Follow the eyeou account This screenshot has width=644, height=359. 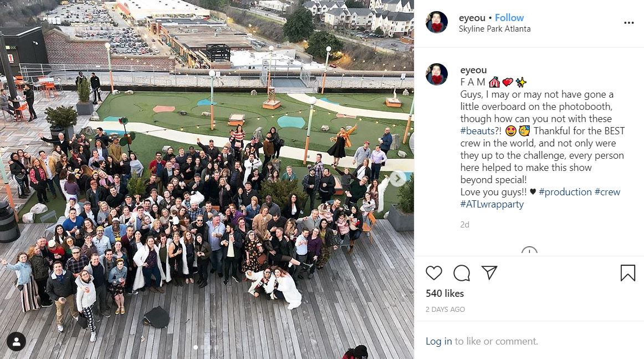coord(509,18)
